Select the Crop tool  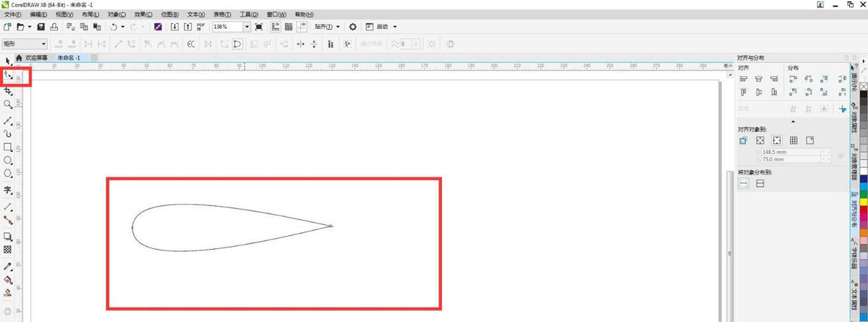(9, 91)
